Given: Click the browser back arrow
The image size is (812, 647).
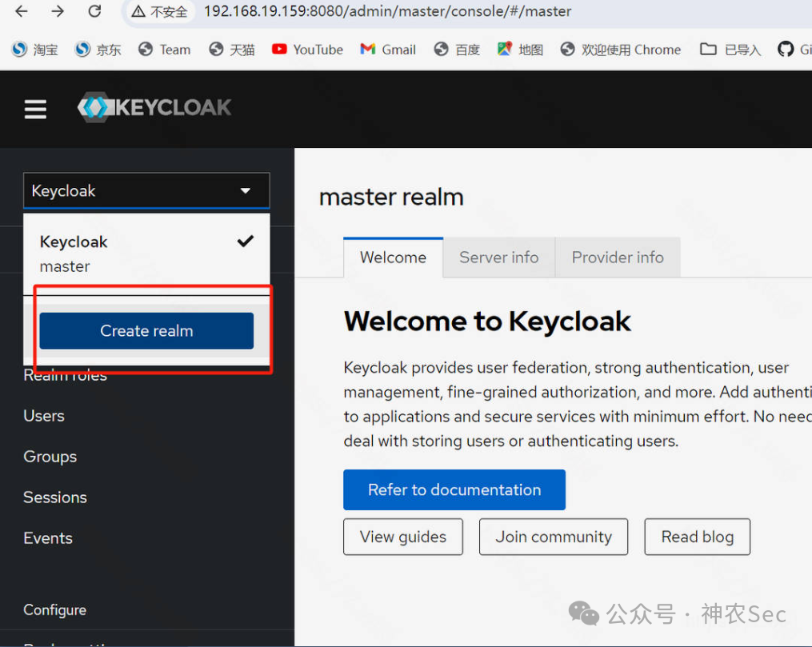Looking at the screenshot, I should point(22,11).
